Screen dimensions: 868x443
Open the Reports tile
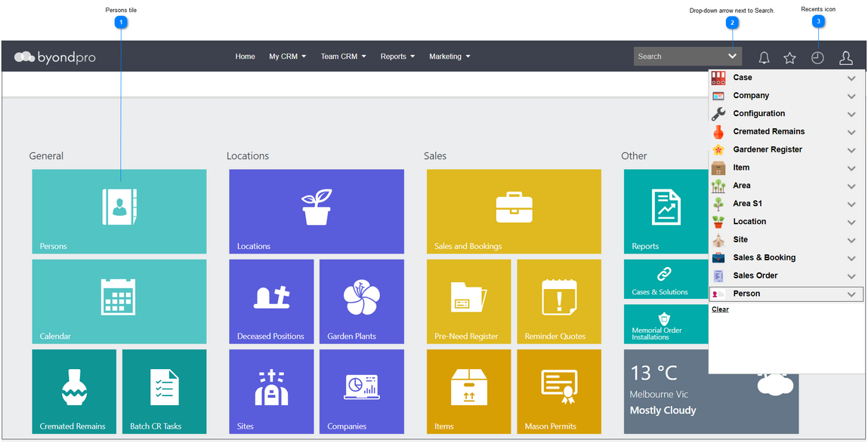click(666, 211)
